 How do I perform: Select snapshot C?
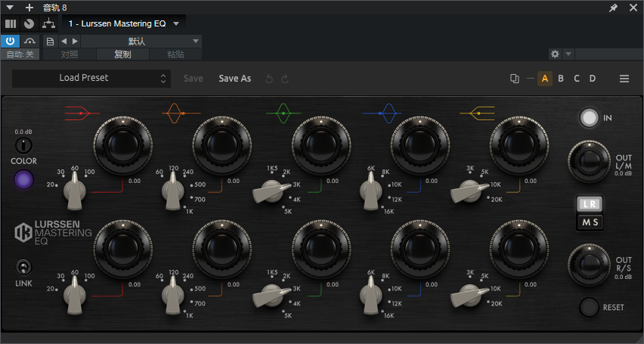tap(577, 79)
